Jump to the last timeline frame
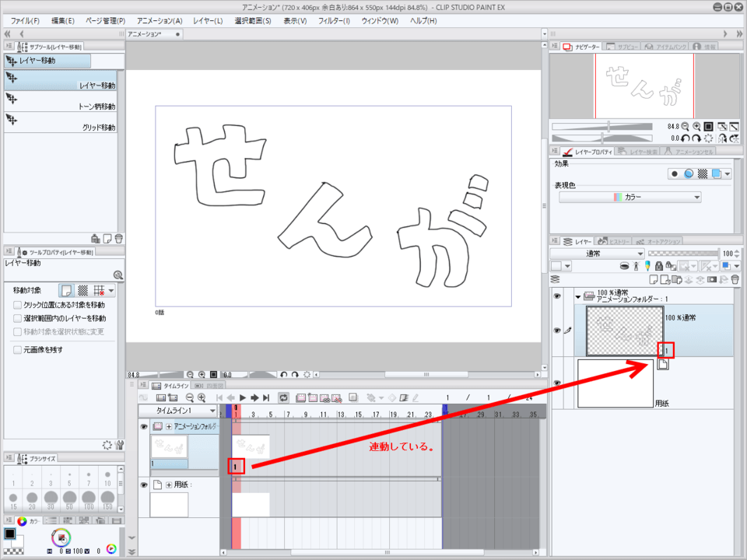The width and height of the screenshot is (747, 560). [x=266, y=397]
